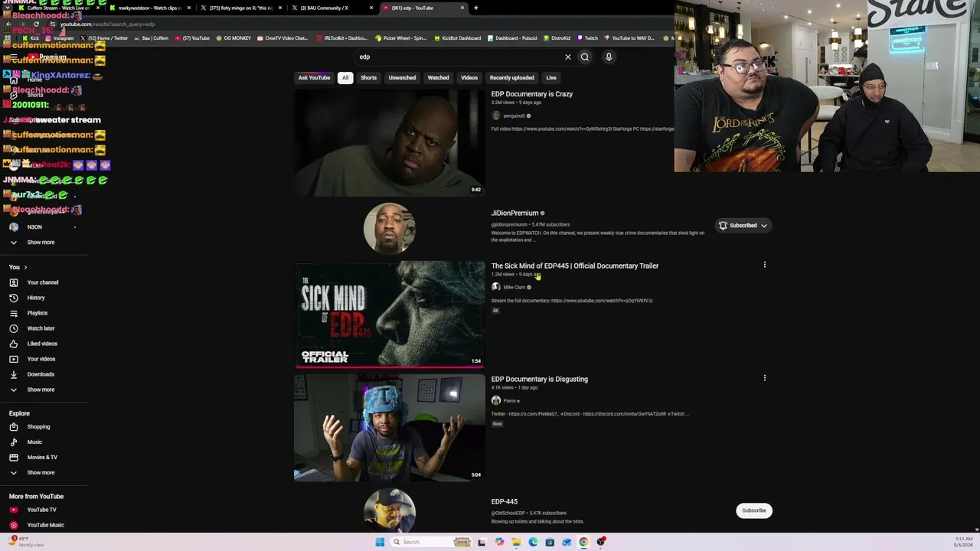Visit the Mike Clum channel link
Screen dimensions: 980x551
tap(514, 288)
